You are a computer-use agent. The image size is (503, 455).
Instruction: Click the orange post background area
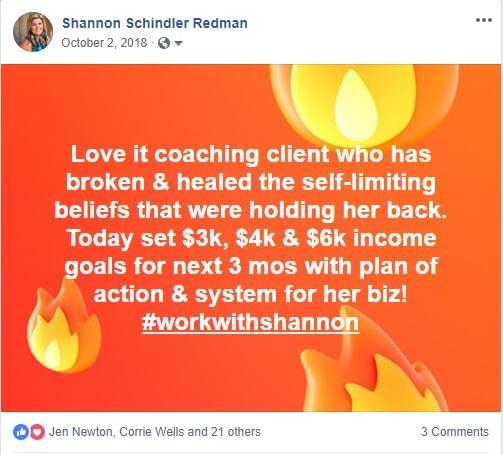[x=167, y=107]
